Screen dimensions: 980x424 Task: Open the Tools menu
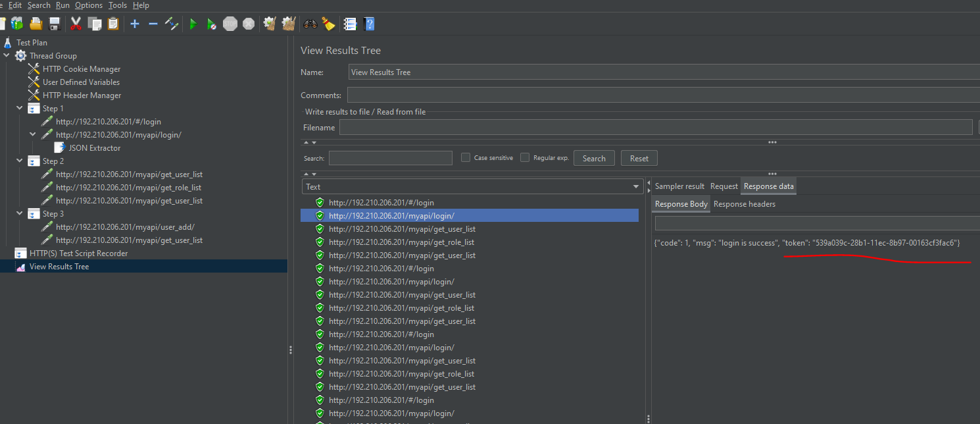coord(118,5)
